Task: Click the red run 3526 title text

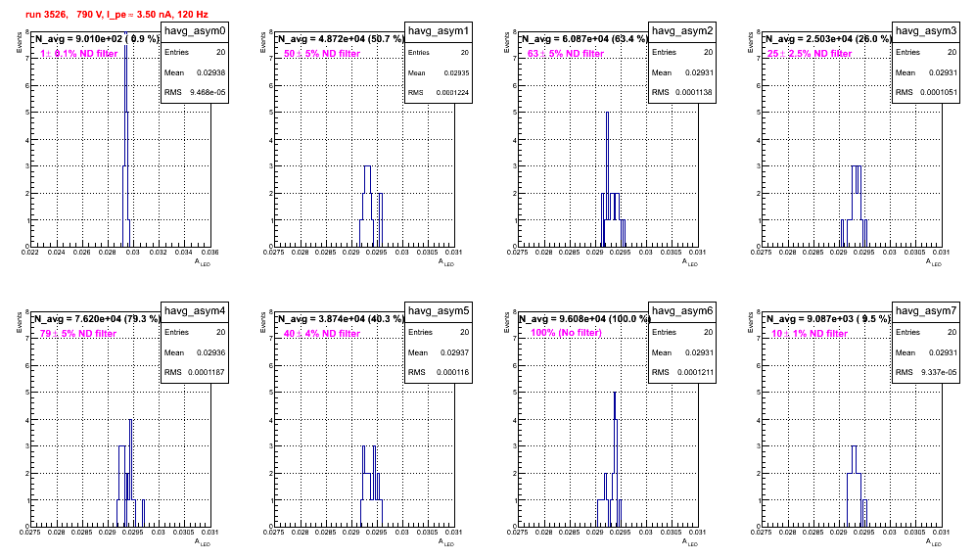Action: coord(116,15)
